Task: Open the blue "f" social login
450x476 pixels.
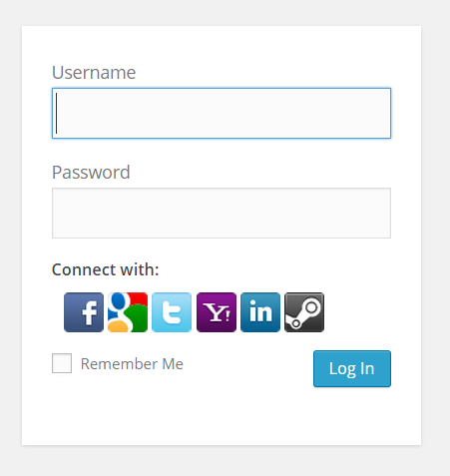Action: (84, 312)
